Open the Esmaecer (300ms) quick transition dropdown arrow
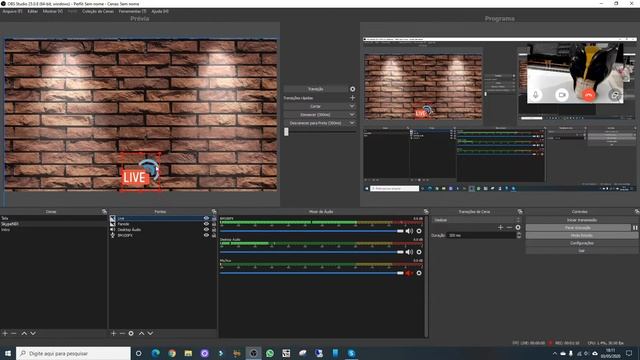This screenshot has height=360, width=640. (352, 115)
